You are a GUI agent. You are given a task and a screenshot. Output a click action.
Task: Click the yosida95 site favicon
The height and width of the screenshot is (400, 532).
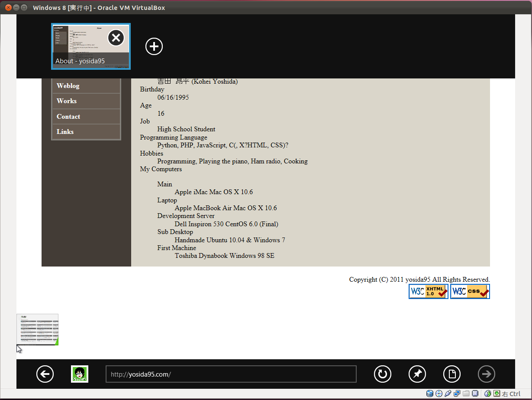click(x=80, y=374)
